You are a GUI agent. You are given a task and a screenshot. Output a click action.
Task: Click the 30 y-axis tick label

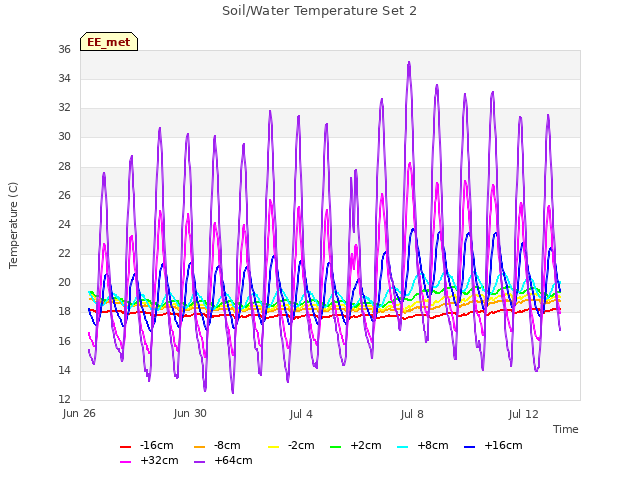[x=64, y=137]
